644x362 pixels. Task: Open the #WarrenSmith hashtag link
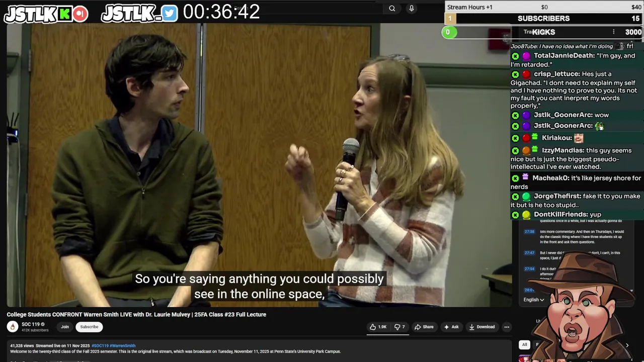(x=122, y=346)
